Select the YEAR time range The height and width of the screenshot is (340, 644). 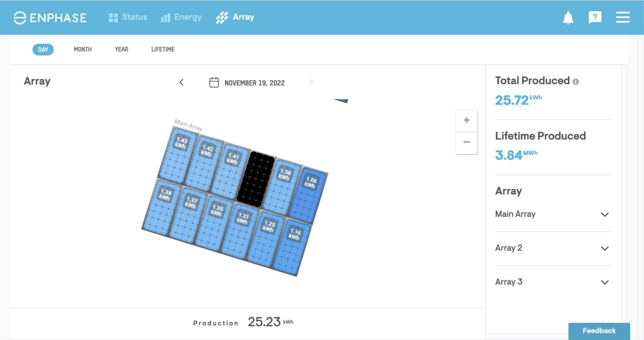[122, 50]
